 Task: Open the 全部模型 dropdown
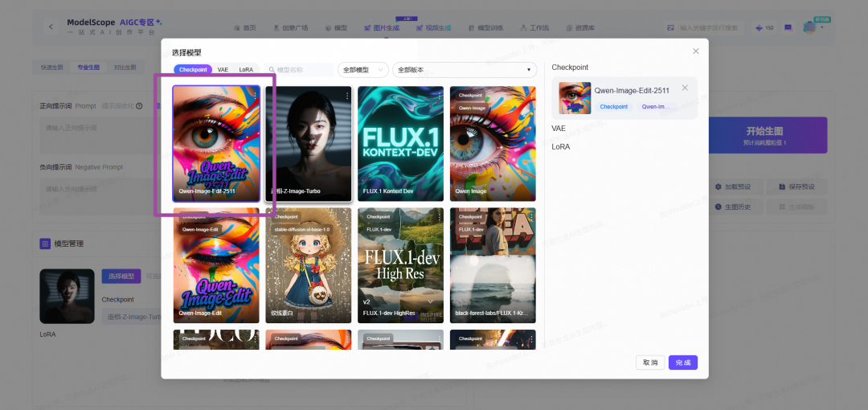click(363, 70)
